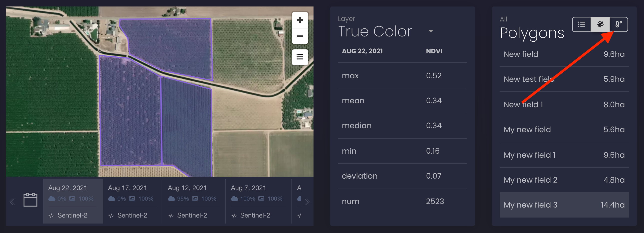Open the calendar date picker icon

[30, 200]
